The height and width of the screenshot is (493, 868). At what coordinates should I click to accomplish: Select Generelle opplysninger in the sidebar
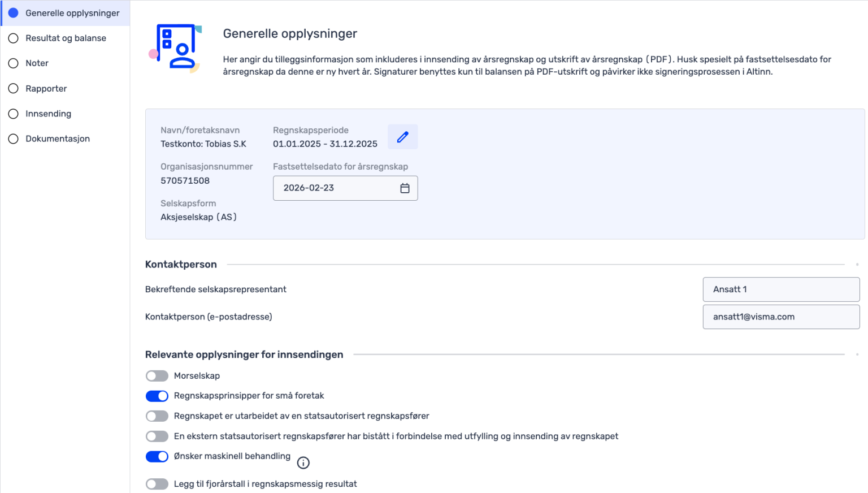point(72,13)
